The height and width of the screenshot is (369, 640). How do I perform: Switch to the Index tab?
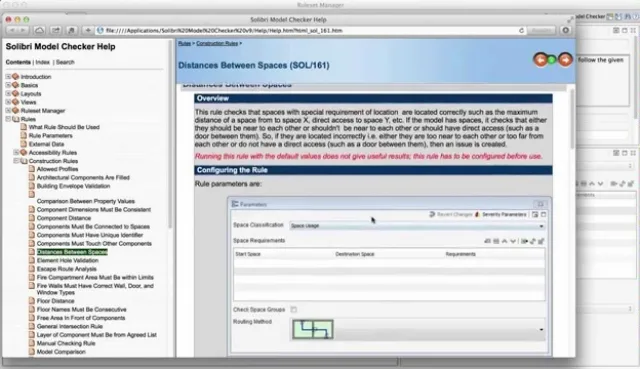(x=42, y=62)
